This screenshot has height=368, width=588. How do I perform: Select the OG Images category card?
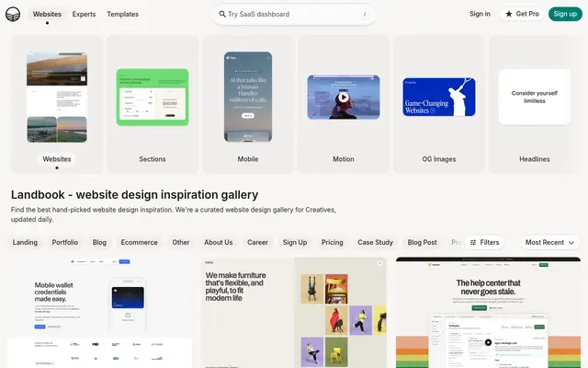439,104
